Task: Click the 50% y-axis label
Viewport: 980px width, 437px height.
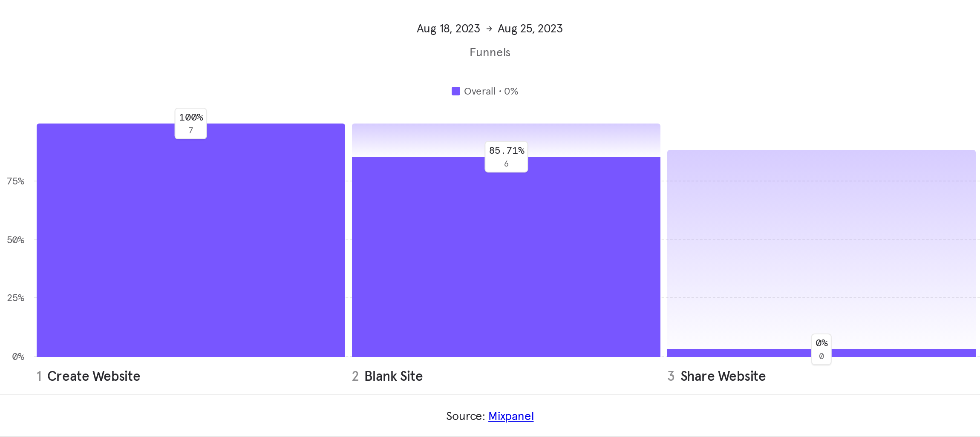Action: 16,240
